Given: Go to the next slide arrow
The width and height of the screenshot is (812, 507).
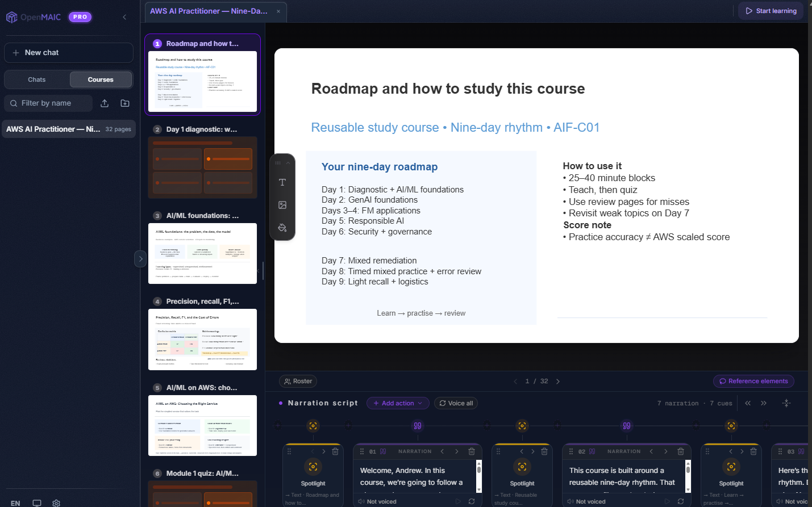Looking at the screenshot, I should (558, 382).
